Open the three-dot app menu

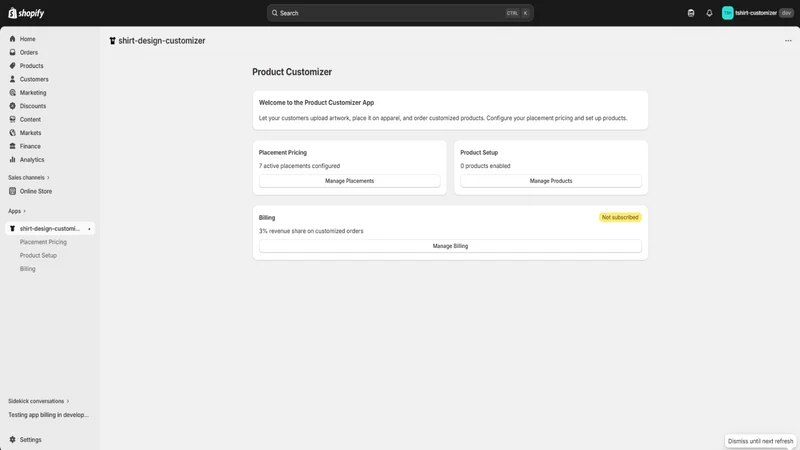(788, 41)
